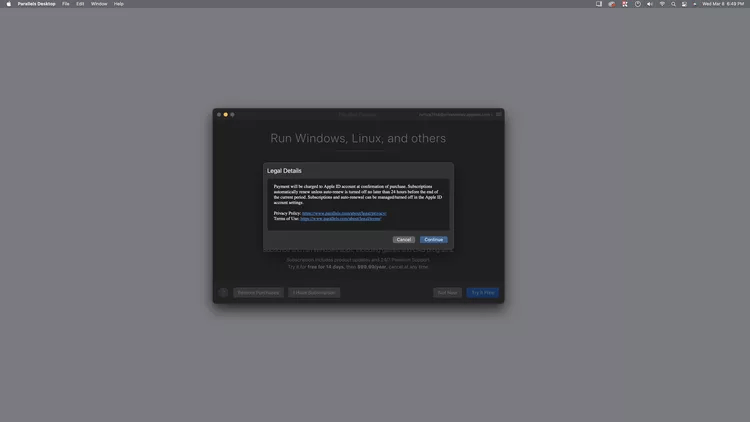Viewport: 750px width, 422px height.
Task: Click the Wi-Fi status icon
Action: (x=662, y=4)
